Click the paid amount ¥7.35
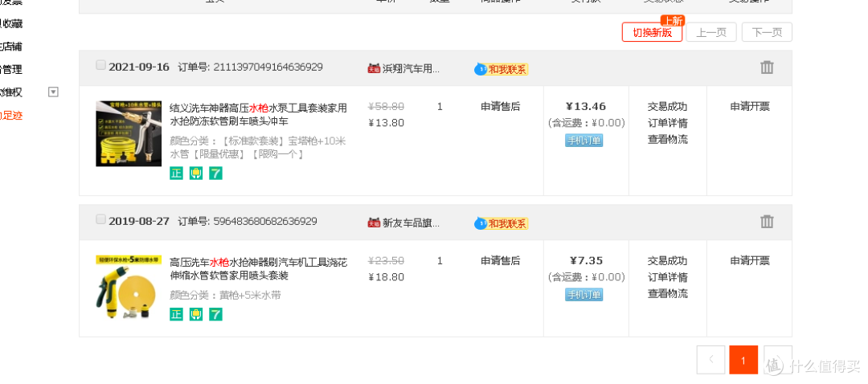The image size is (868, 384). tap(586, 261)
